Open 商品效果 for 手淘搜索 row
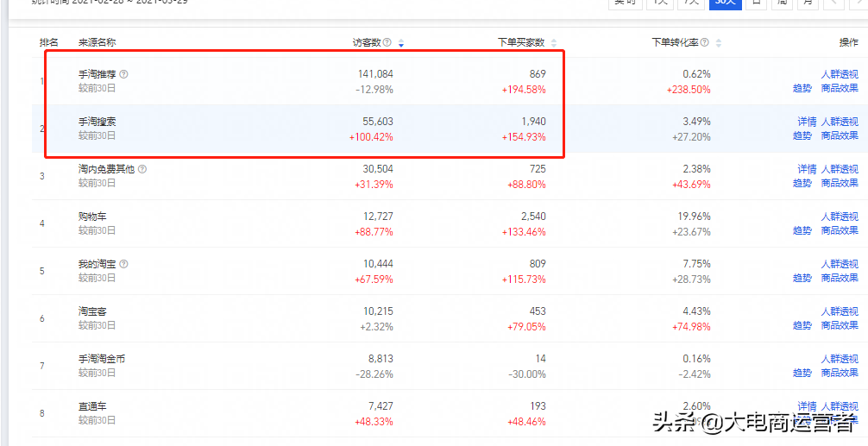 (840, 135)
